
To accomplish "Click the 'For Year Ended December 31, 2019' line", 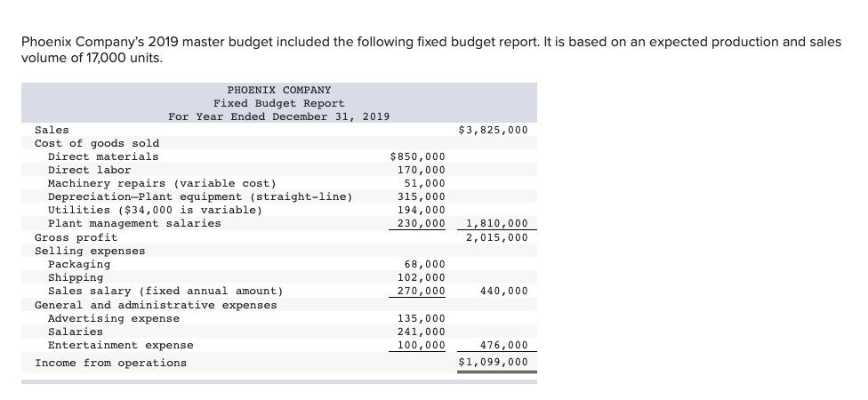I will pos(279,116).
